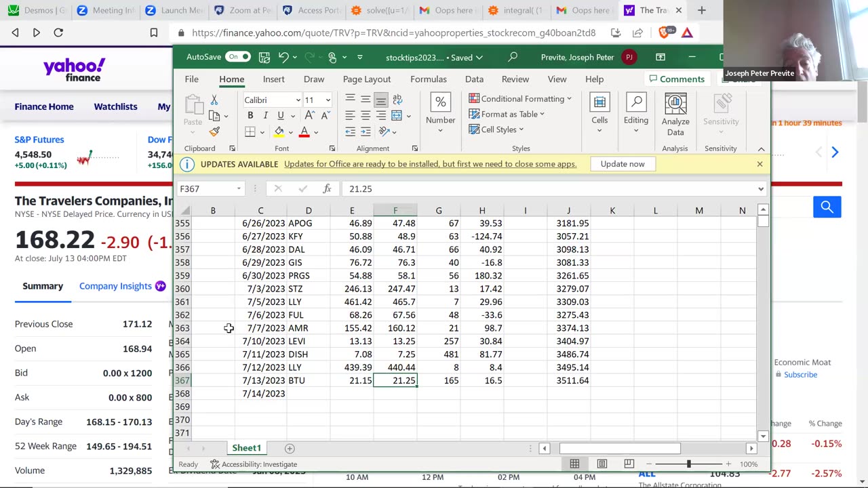Open the Name Box dropdown arrow
Image resolution: width=868 pixels, height=488 pixels.
click(x=239, y=189)
